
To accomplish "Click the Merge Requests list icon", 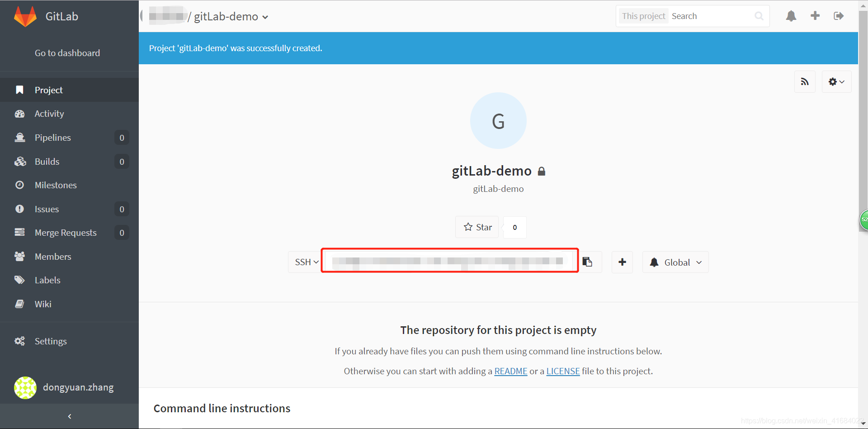I will pyautogui.click(x=19, y=233).
